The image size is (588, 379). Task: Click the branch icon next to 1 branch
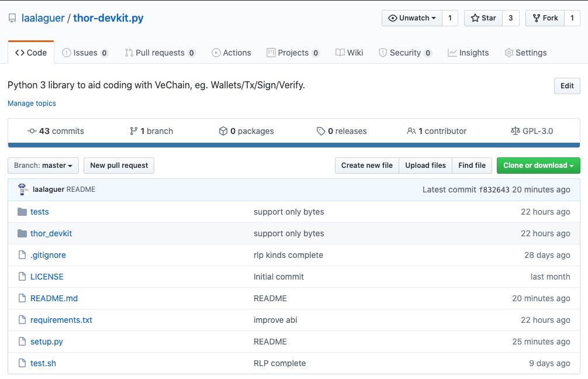(133, 131)
